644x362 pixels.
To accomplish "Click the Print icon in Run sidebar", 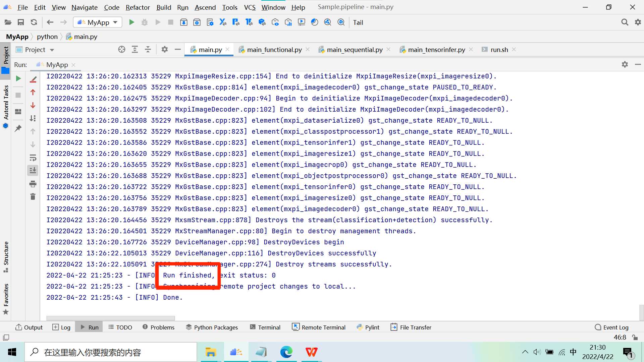I will [33, 184].
